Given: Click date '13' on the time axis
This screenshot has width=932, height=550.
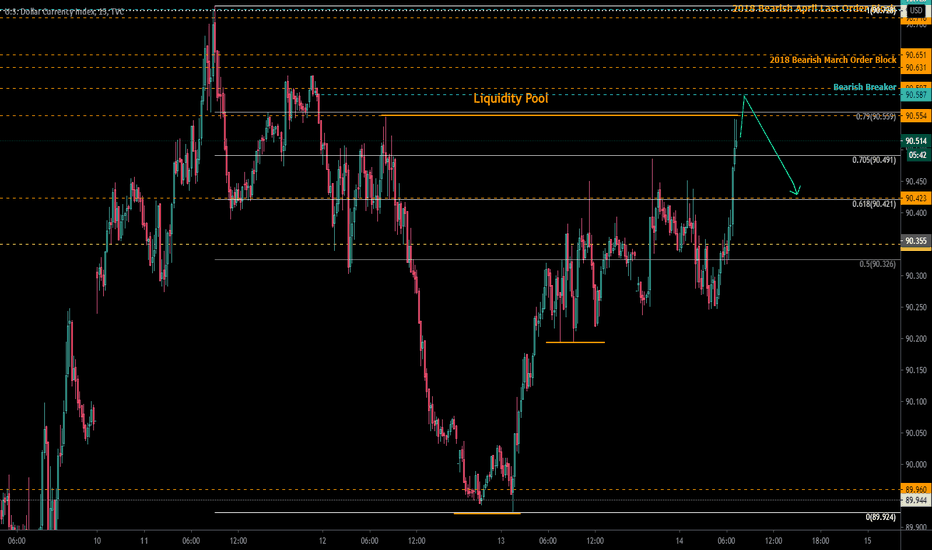Looking at the screenshot, I should [x=500, y=541].
